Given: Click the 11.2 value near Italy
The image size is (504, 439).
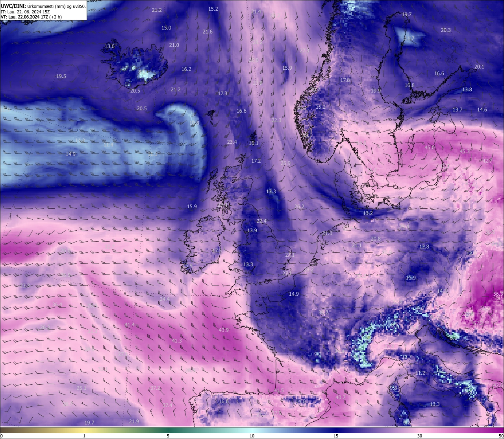Looking at the screenshot, I should 420,373.
